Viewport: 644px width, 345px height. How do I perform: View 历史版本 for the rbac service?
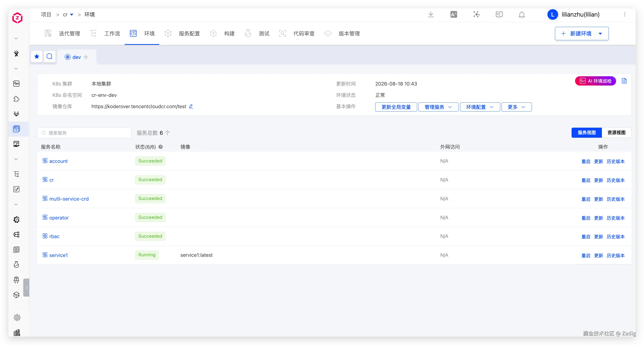coord(616,237)
